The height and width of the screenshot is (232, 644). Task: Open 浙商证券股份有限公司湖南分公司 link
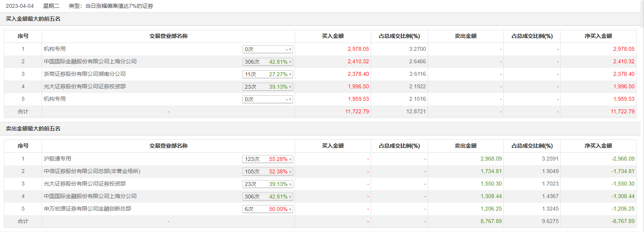coord(85,74)
